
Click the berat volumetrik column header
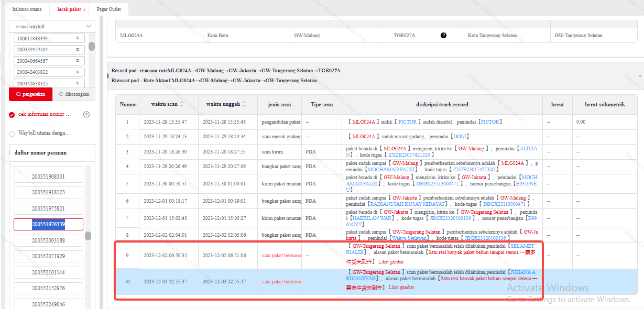(x=605, y=104)
